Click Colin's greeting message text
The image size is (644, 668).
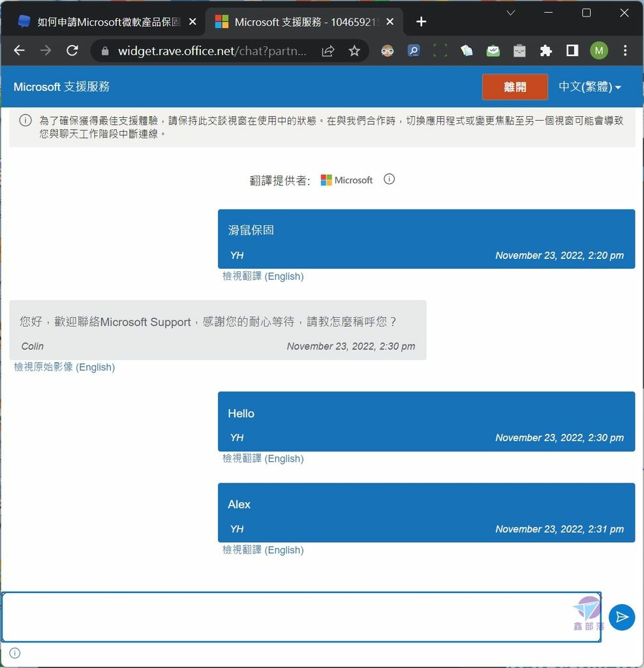(x=208, y=322)
